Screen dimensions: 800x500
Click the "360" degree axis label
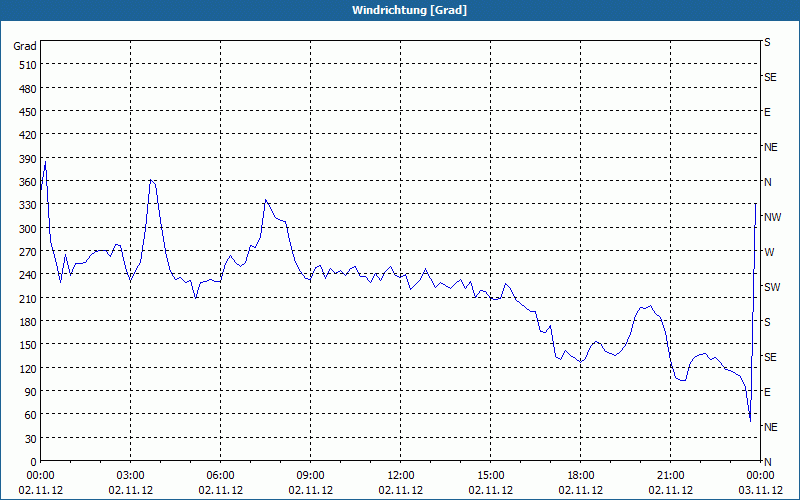pos(28,182)
